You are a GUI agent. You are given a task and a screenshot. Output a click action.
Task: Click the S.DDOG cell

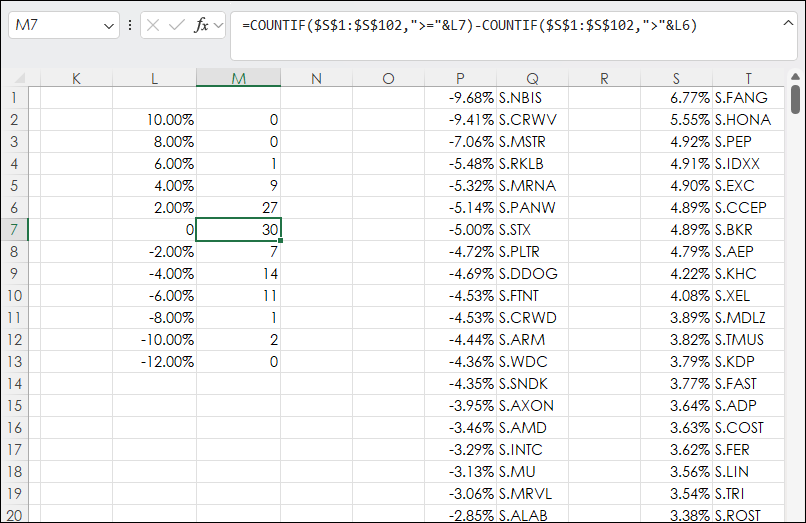[x=533, y=274]
